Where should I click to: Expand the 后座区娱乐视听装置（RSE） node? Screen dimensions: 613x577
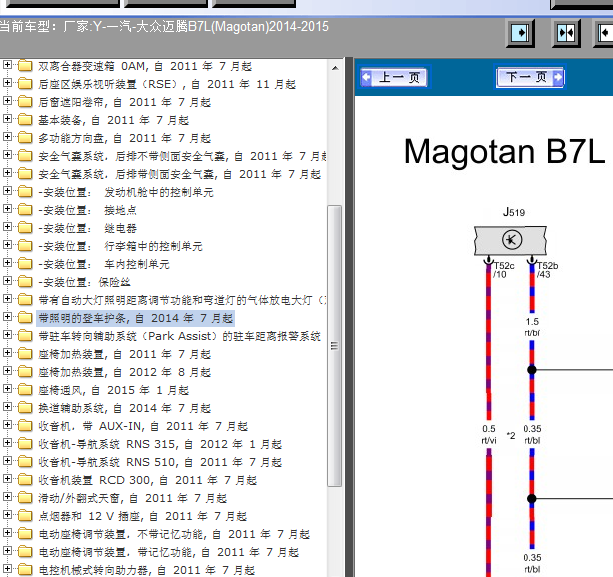(7, 82)
